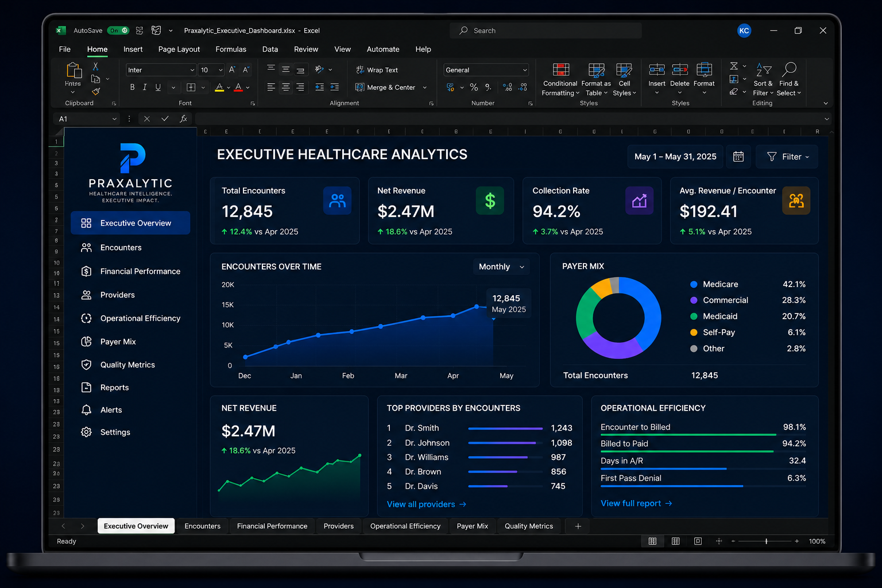Screen dimensions: 882x588
Task: Click the zoom slider handle
Action: click(766, 541)
